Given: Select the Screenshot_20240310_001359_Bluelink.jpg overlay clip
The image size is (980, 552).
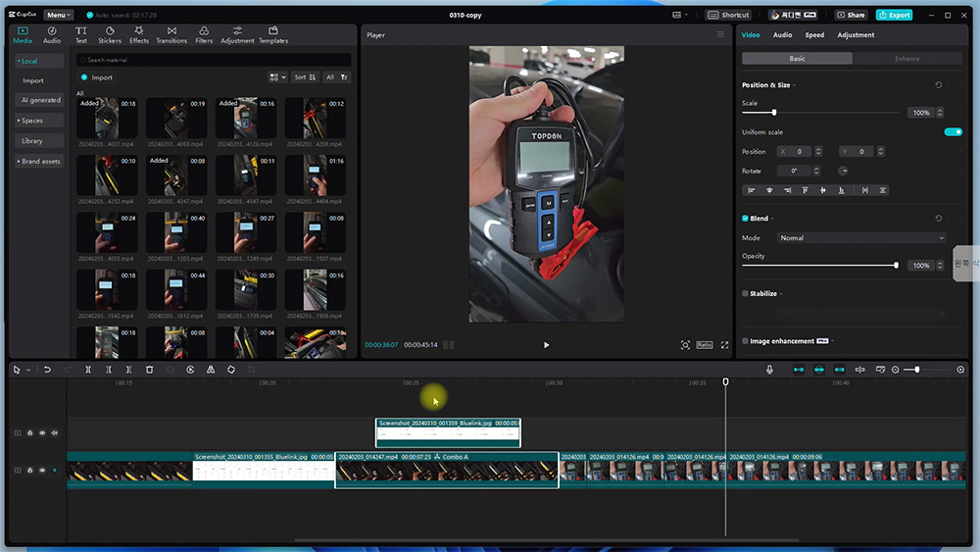Looking at the screenshot, I should 448,432.
